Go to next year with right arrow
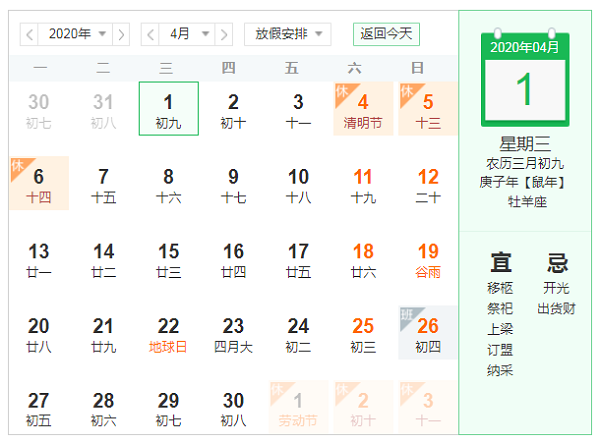Image resolution: width=600 pixels, height=443 pixels. point(121,34)
